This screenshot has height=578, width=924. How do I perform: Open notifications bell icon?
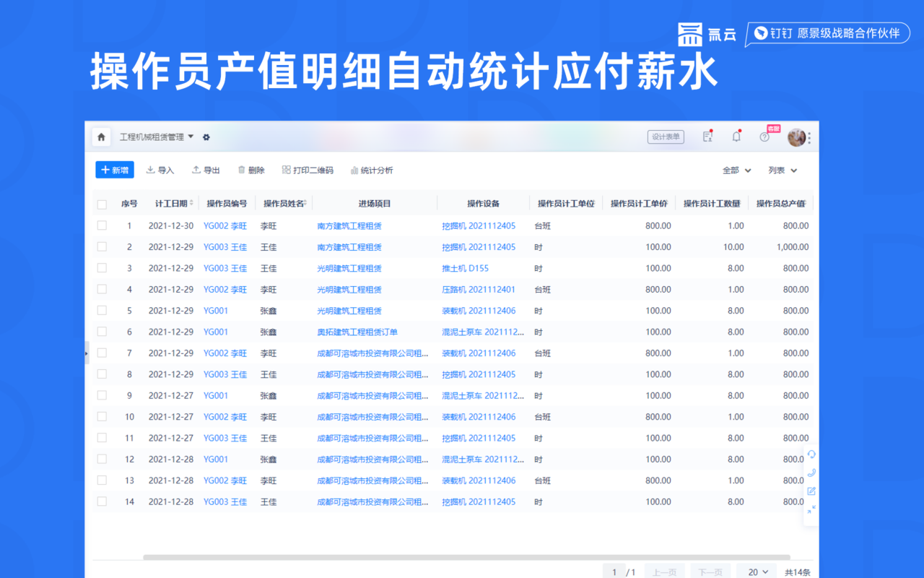(x=736, y=137)
